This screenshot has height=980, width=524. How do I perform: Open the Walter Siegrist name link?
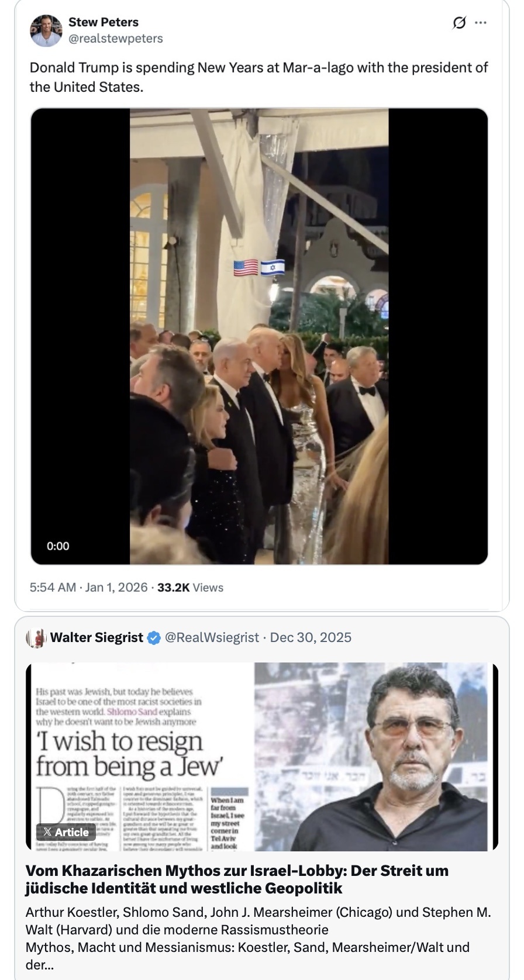[x=96, y=638]
